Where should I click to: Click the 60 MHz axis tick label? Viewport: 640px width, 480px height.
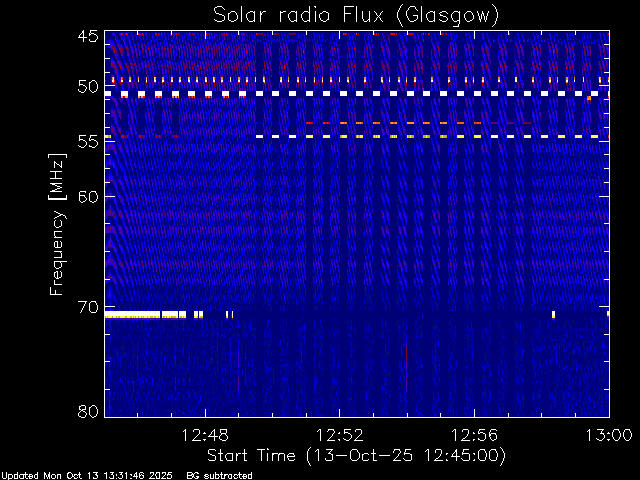pos(88,197)
